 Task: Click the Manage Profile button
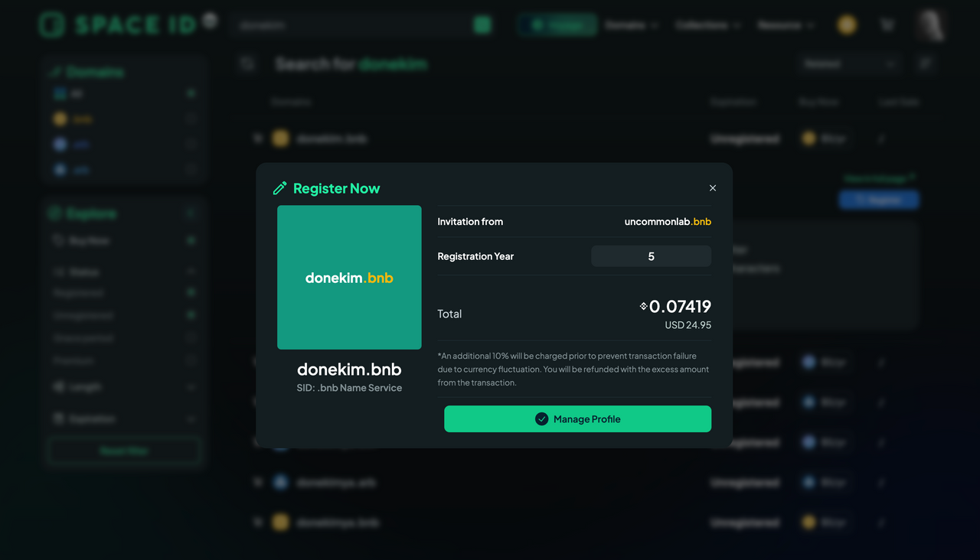point(577,419)
